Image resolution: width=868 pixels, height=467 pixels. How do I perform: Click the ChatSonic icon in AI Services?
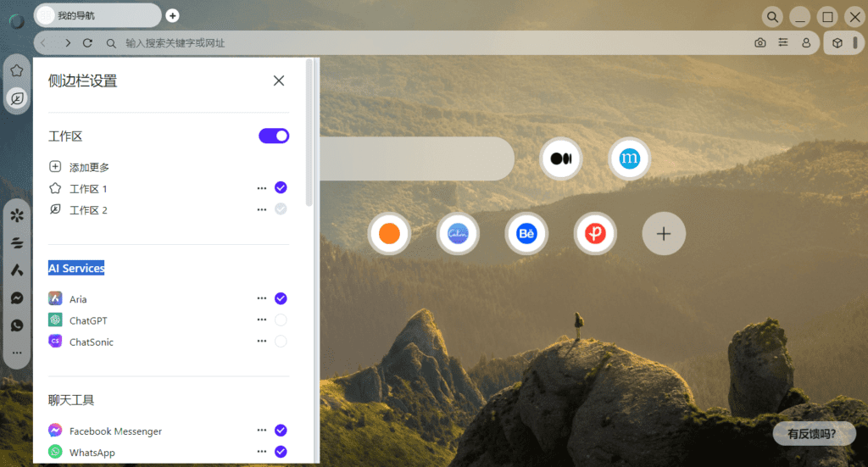[55, 342]
